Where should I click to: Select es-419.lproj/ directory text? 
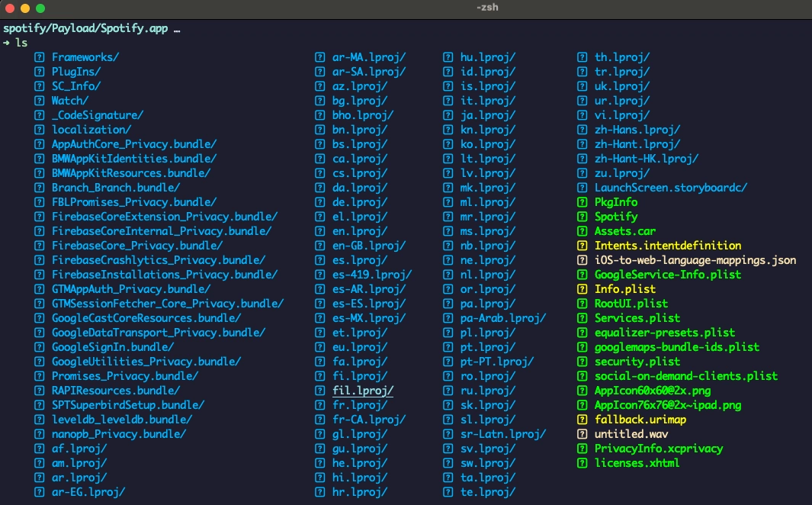click(372, 275)
